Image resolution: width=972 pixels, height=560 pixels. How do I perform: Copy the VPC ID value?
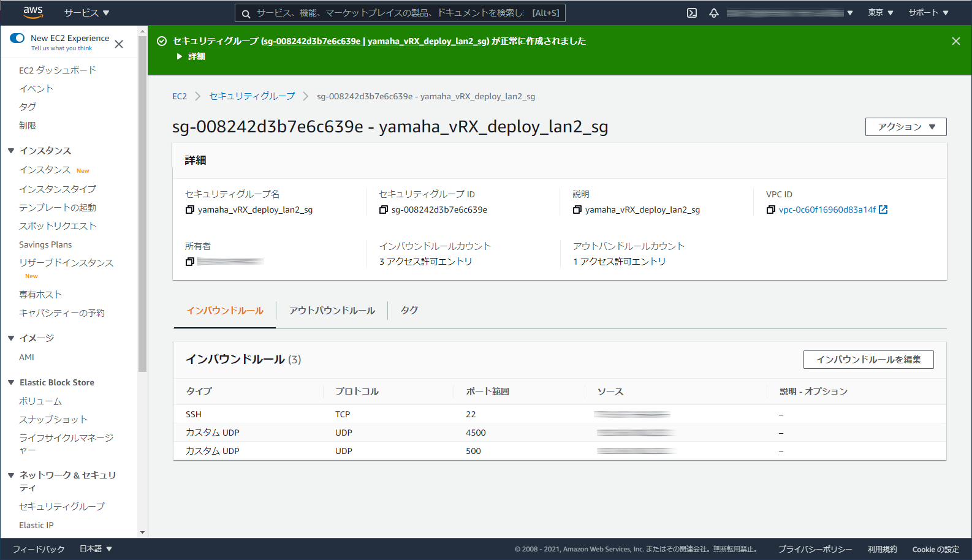(x=771, y=210)
